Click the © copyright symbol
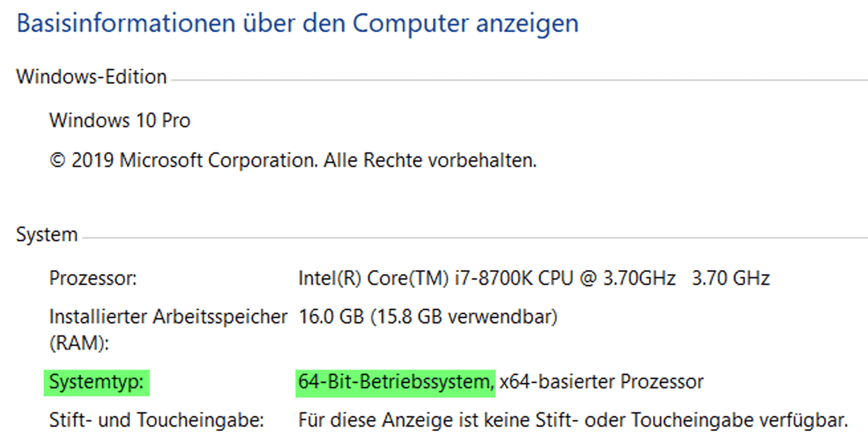This screenshot has height=440, width=868. click(x=58, y=161)
